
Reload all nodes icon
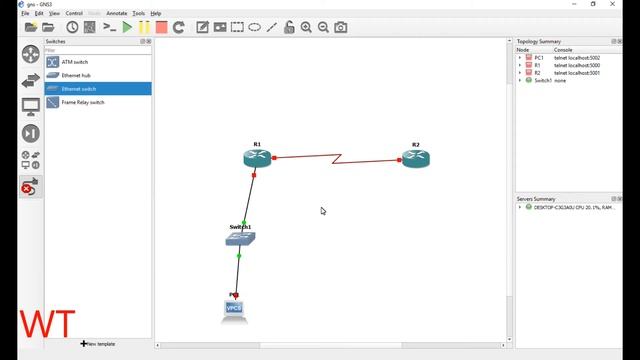(179, 27)
